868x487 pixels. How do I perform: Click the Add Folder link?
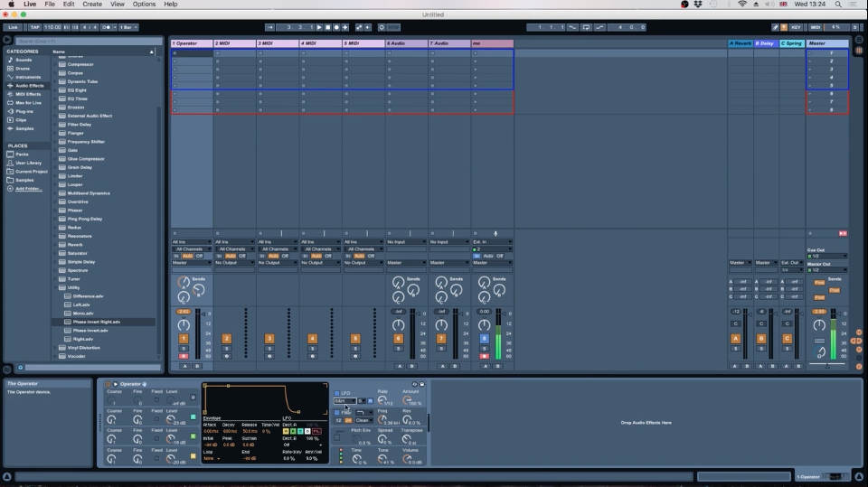pos(28,189)
